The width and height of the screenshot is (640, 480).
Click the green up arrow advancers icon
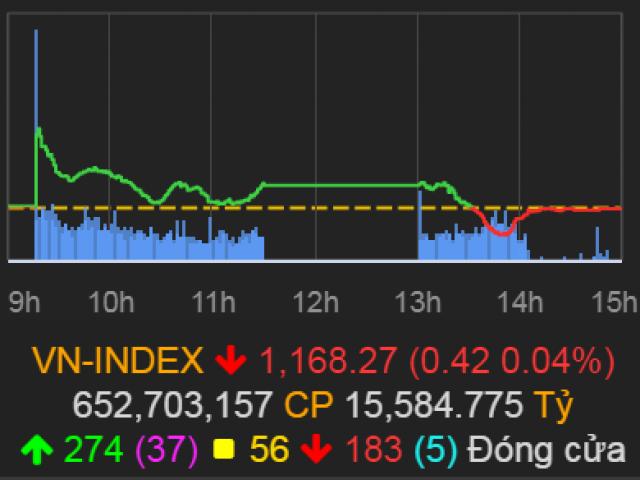[37, 449]
